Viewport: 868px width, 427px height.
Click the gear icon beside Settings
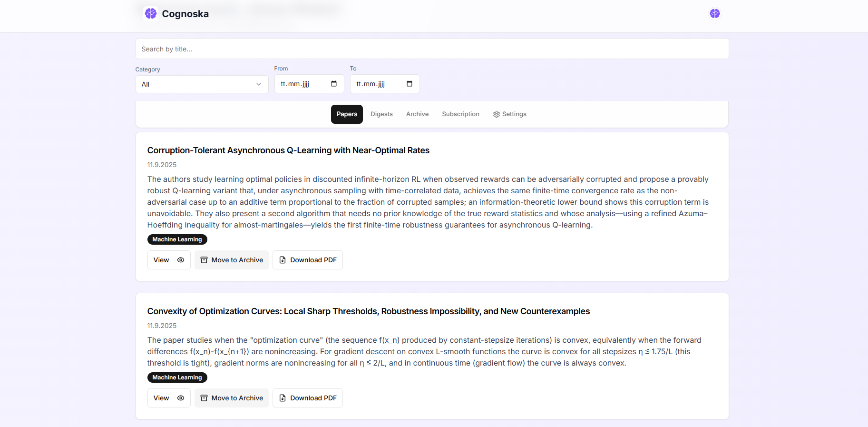(x=496, y=114)
